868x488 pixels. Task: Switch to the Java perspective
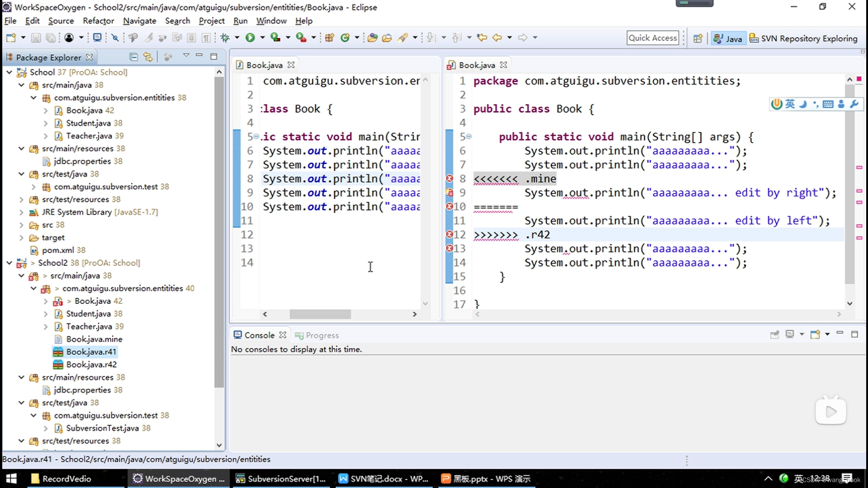(727, 38)
